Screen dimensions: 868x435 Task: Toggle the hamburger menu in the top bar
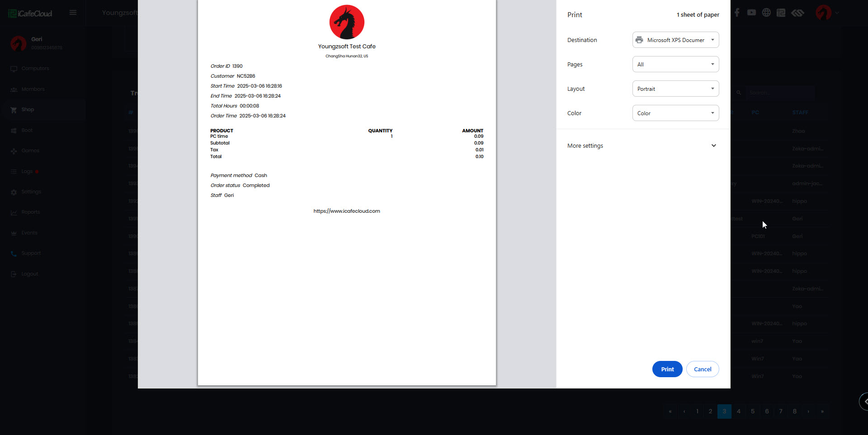tap(73, 13)
